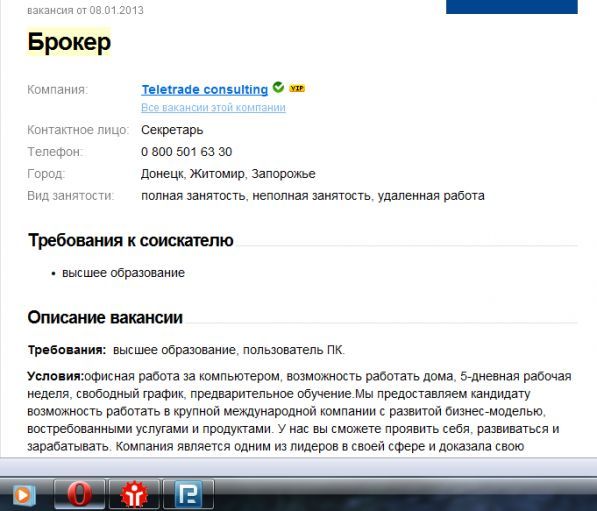Launch the media player taskbar icon

pyautogui.click(x=24, y=495)
